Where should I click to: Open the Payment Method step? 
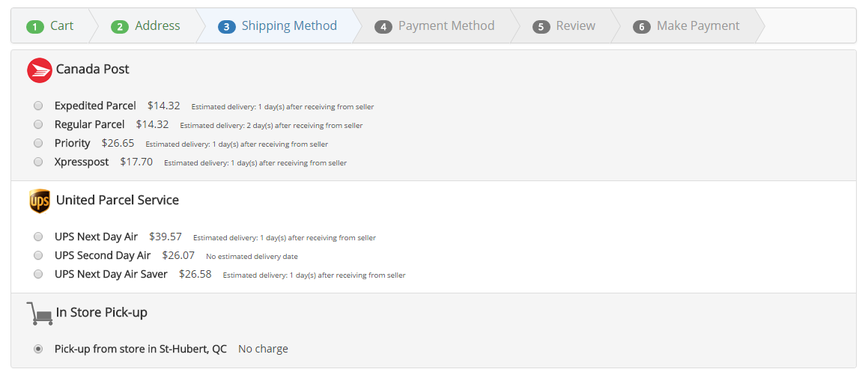click(x=446, y=26)
